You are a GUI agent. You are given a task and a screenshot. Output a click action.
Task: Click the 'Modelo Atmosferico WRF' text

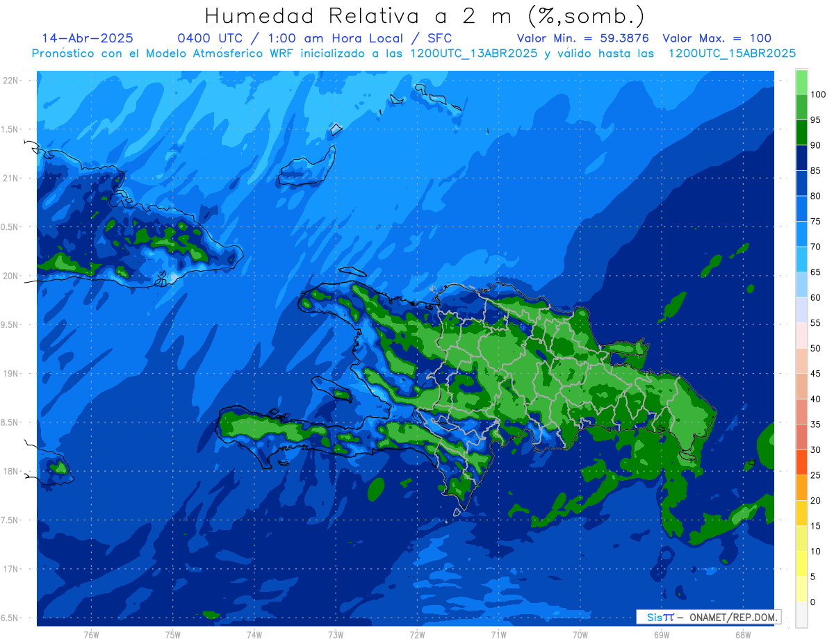pos(221,53)
